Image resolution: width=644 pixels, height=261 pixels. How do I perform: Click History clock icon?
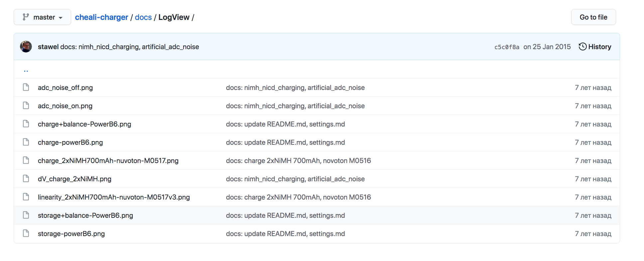tap(582, 46)
